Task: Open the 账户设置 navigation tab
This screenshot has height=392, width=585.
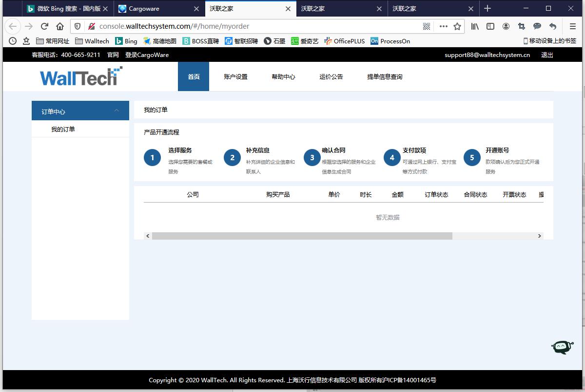Action: point(235,76)
